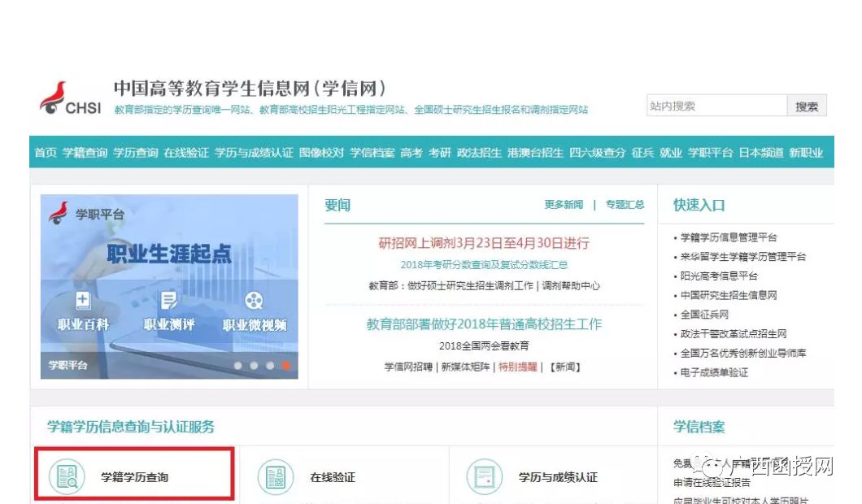Click 学职平台 caption below banner
The height and width of the screenshot is (504, 862).
click(x=67, y=366)
